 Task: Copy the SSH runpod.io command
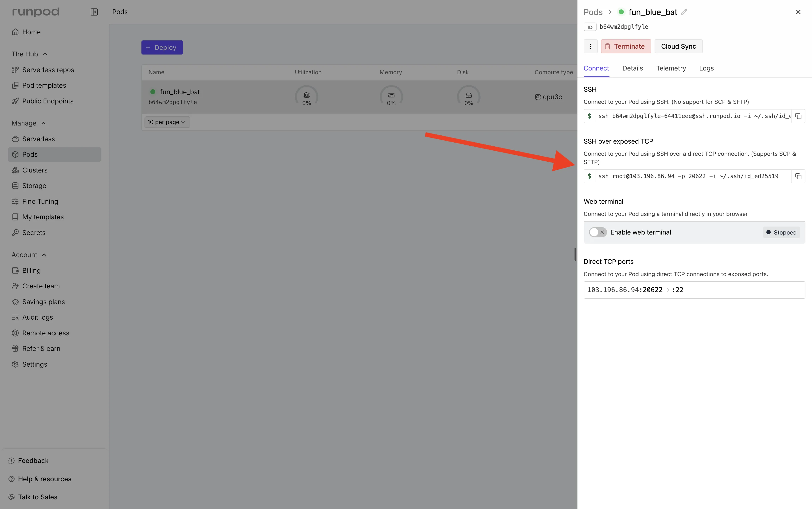click(798, 116)
